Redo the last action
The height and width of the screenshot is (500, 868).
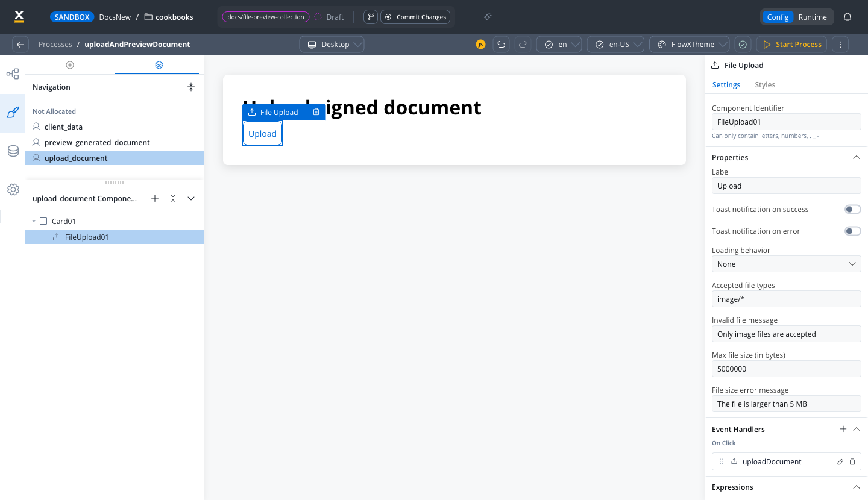[x=523, y=45]
